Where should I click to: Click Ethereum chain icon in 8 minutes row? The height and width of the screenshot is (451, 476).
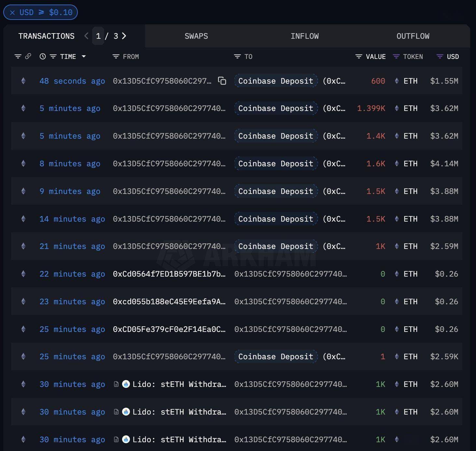[x=23, y=163]
